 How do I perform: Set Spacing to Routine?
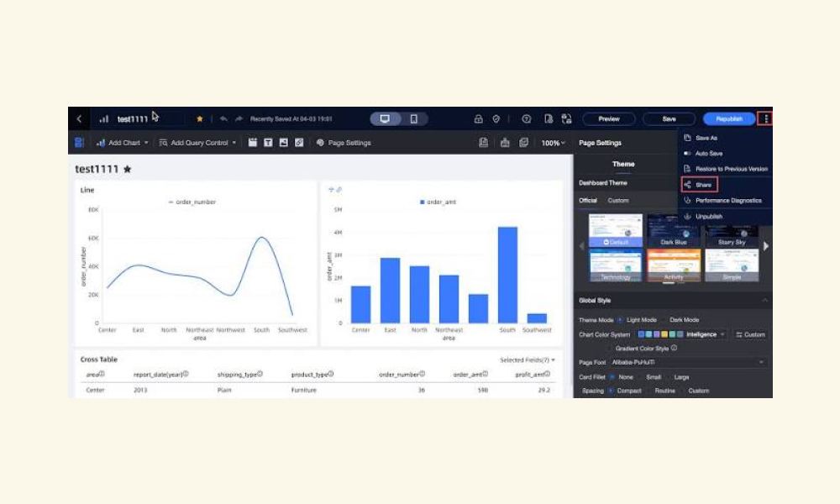[x=664, y=391]
